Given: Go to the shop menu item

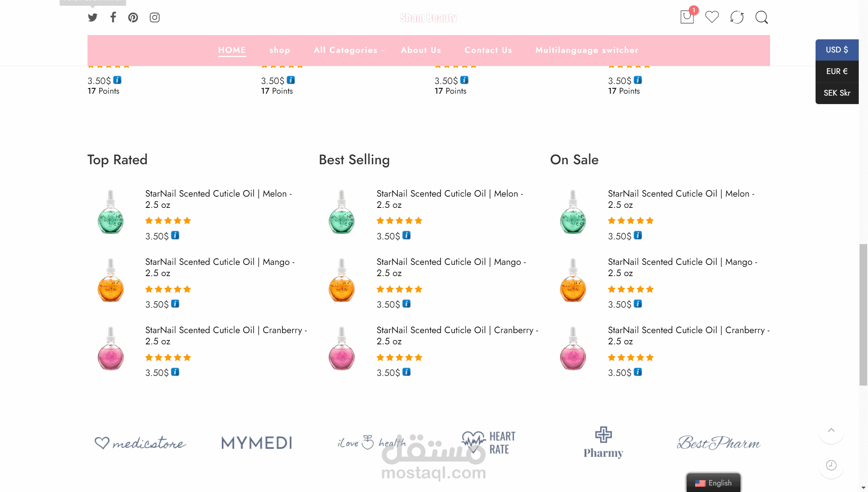Looking at the screenshot, I should coord(280,50).
